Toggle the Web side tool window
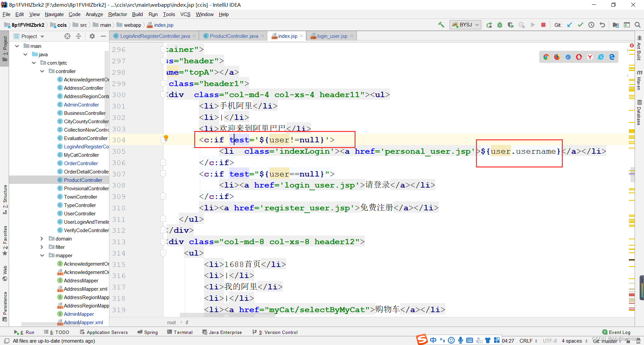Viewport: 644px width, 345px height. pos(5,273)
